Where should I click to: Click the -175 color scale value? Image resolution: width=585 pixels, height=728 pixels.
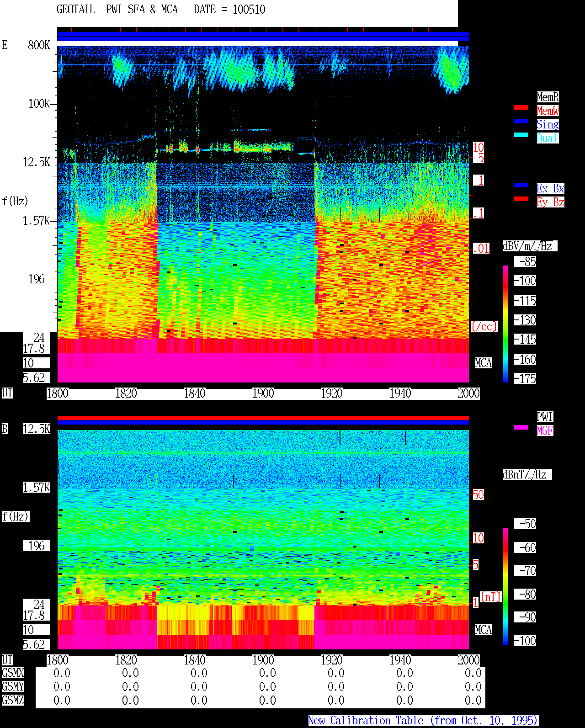(525, 378)
